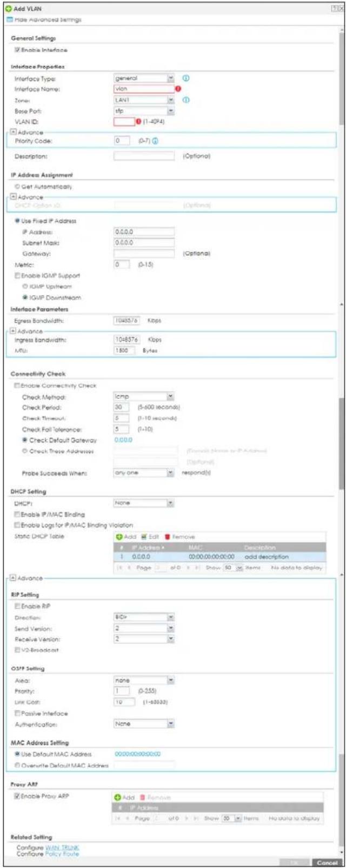346x868 pixels.
Task: Click the Egress Bandwidth field
Action: pyautogui.click(x=127, y=320)
